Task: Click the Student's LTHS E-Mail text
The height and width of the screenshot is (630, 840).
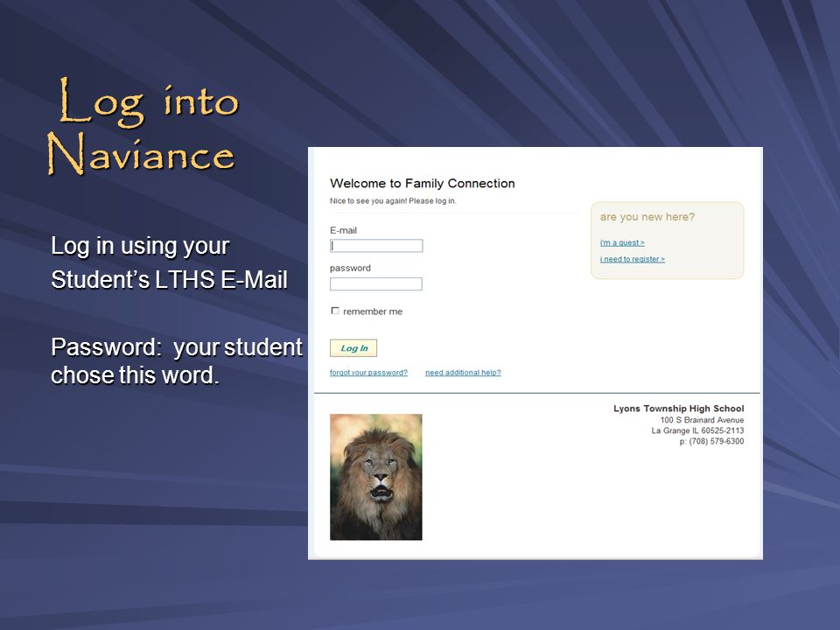Action: click(169, 280)
